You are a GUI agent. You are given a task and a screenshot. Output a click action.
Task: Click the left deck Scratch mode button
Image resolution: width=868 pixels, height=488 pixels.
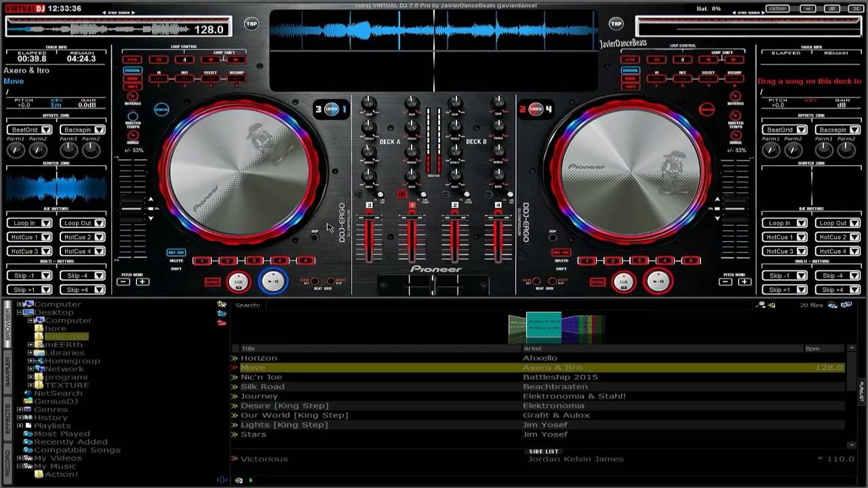click(161, 109)
